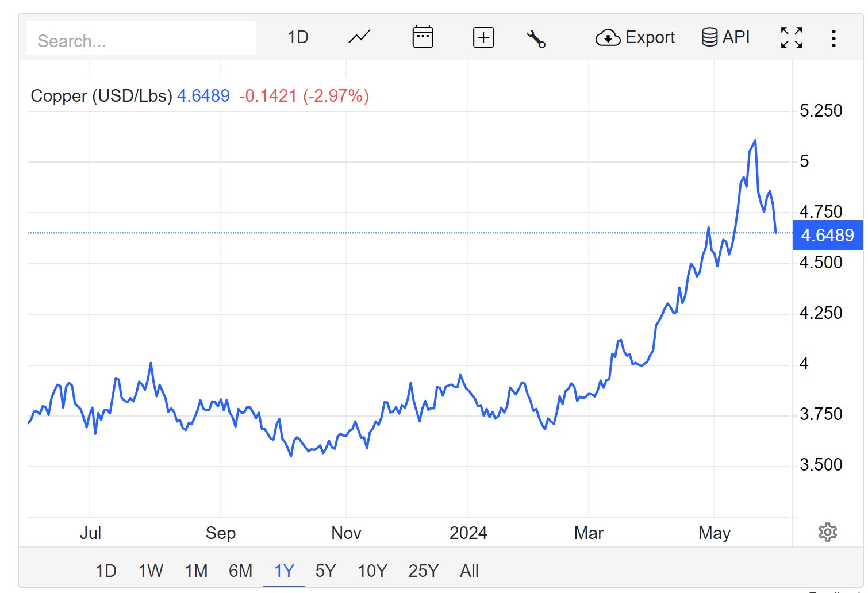Show the 10Y price history
The width and height of the screenshot is (868, 593).
tap(372, 571)
